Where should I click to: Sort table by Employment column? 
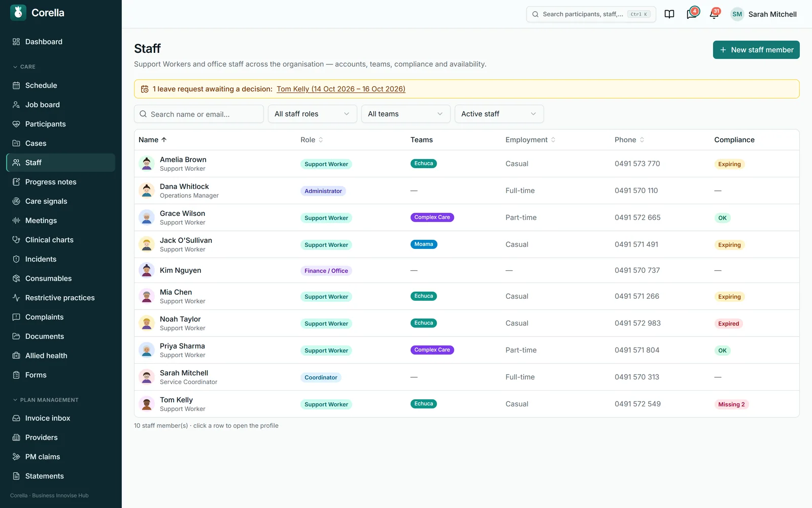[x=530, y=140]
